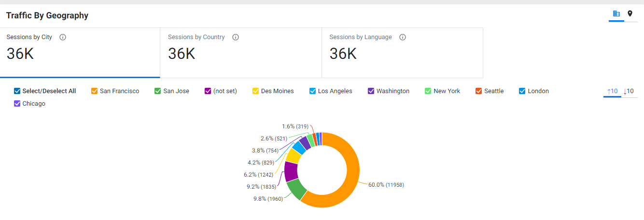Click the 6.2% (1242) chart label
Viewport: 644px width, 220px height.
click(258, 175)
